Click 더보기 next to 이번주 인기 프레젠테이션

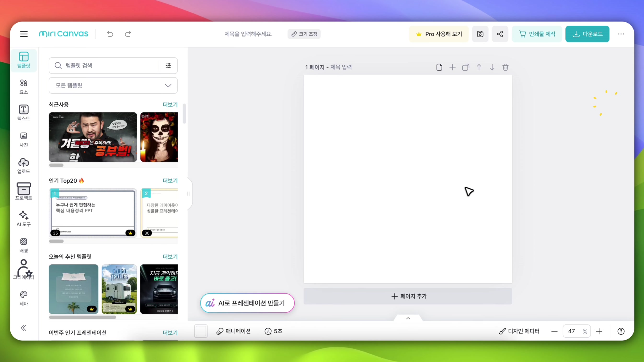pos(170,333)
